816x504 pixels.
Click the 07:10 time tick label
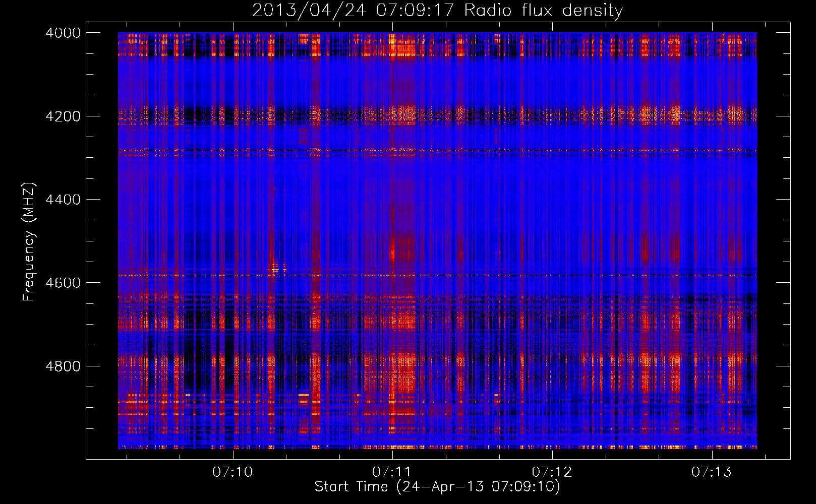[x=232, y=472]
